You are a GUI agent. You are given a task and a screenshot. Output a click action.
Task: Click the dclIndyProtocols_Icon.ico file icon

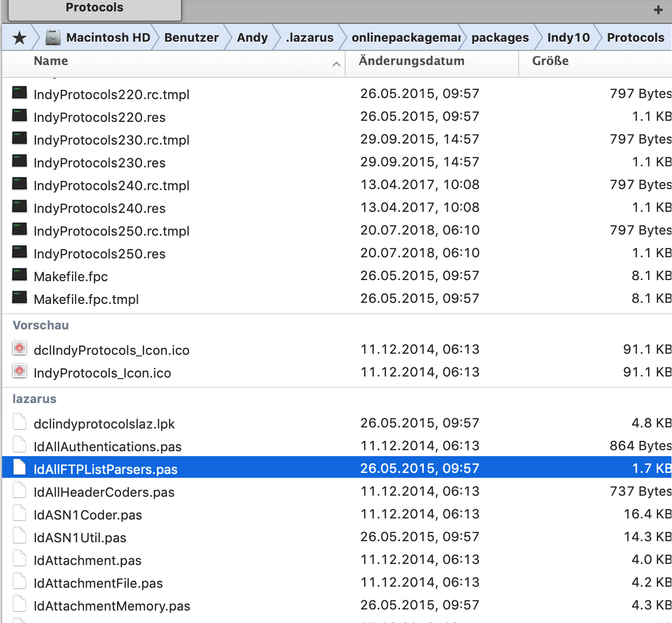click(x=20, y=348)
